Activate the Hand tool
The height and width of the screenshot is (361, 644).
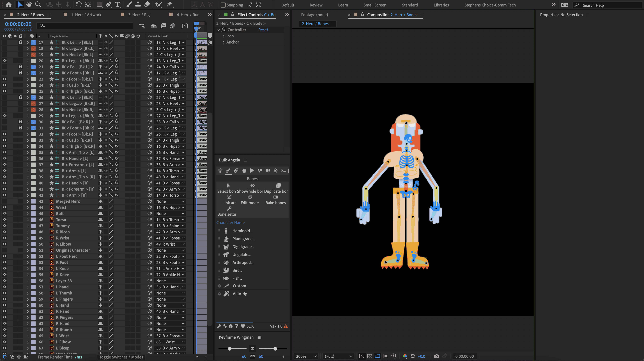tap(29, 4)
